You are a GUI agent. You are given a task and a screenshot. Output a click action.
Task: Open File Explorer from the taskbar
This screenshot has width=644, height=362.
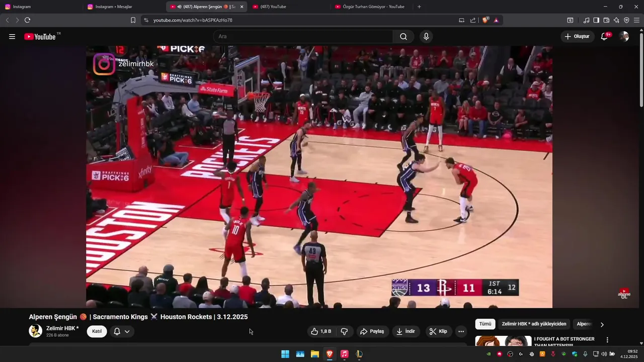click(315, 354)
